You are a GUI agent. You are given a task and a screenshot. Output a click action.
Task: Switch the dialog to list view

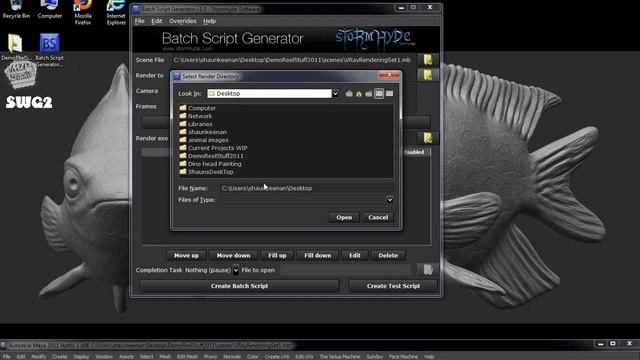click(x=379, y=93)
